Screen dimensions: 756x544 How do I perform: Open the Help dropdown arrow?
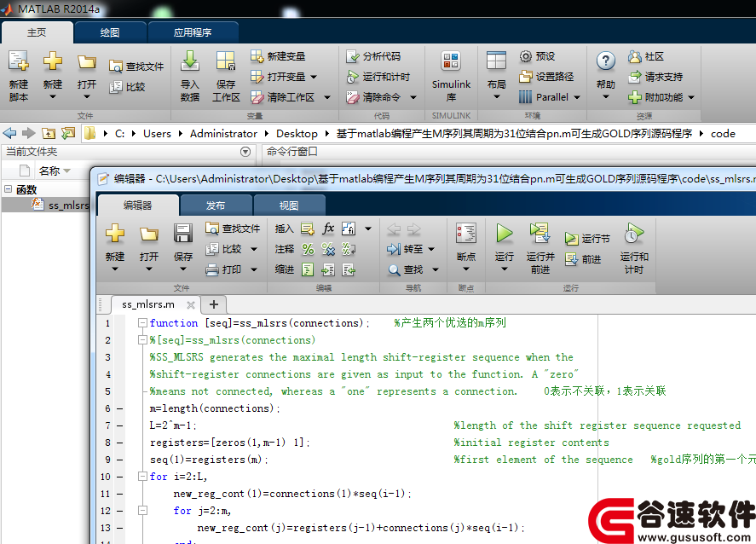606,97
